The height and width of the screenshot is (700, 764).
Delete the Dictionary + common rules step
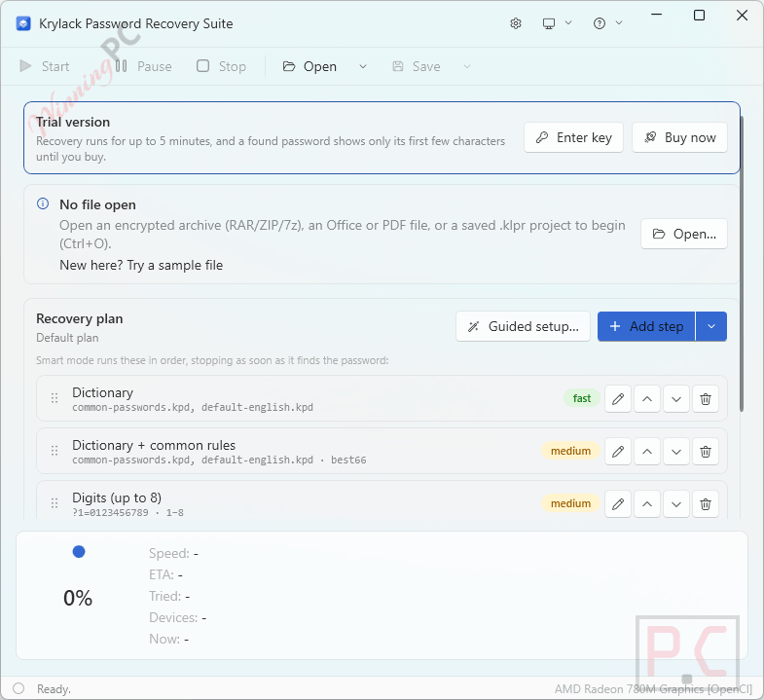(706, 452)
